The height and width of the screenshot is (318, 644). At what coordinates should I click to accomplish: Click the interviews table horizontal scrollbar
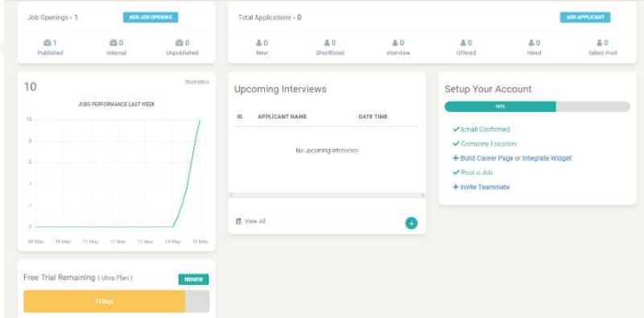(327, 195)
